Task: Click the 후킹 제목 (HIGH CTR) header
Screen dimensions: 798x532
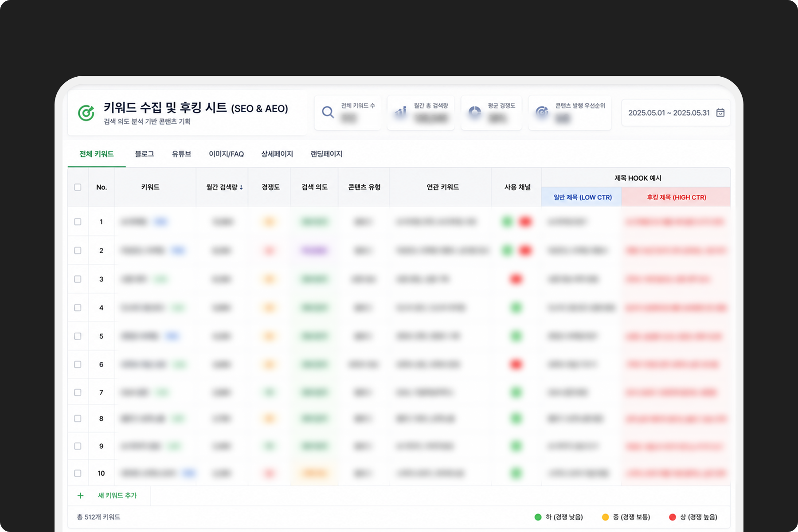Action: [x=677, y=197]
